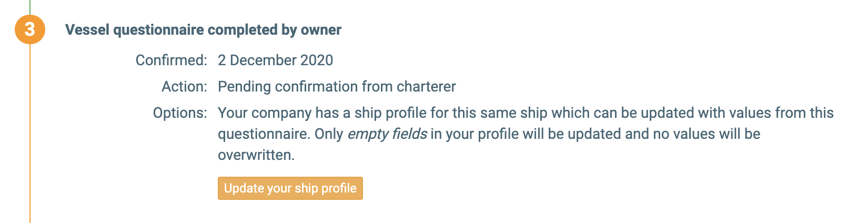
Task: Click the word 'Vessel' in the heading
Action: 87,29
